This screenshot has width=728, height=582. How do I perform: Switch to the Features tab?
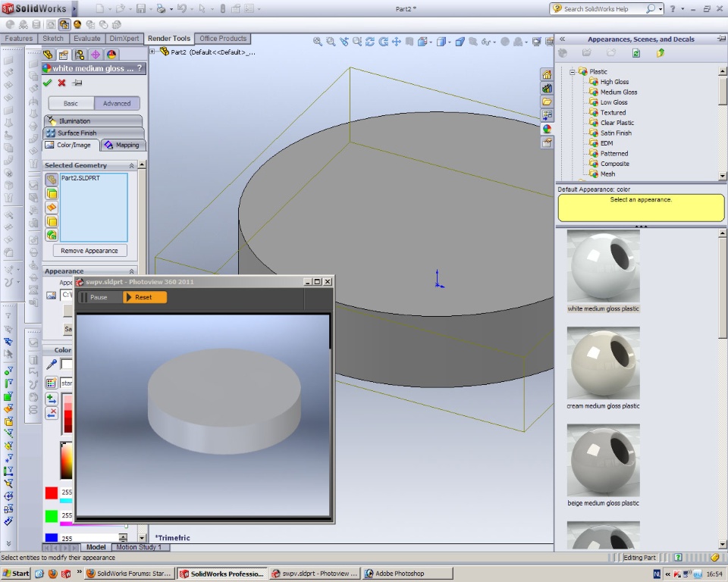[x=18, y=39]
